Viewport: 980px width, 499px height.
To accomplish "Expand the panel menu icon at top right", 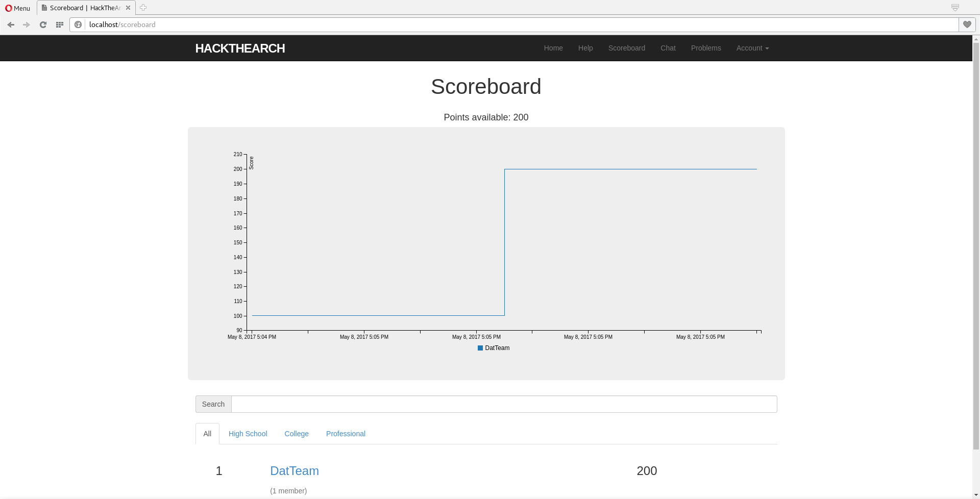I will [955, 8].
